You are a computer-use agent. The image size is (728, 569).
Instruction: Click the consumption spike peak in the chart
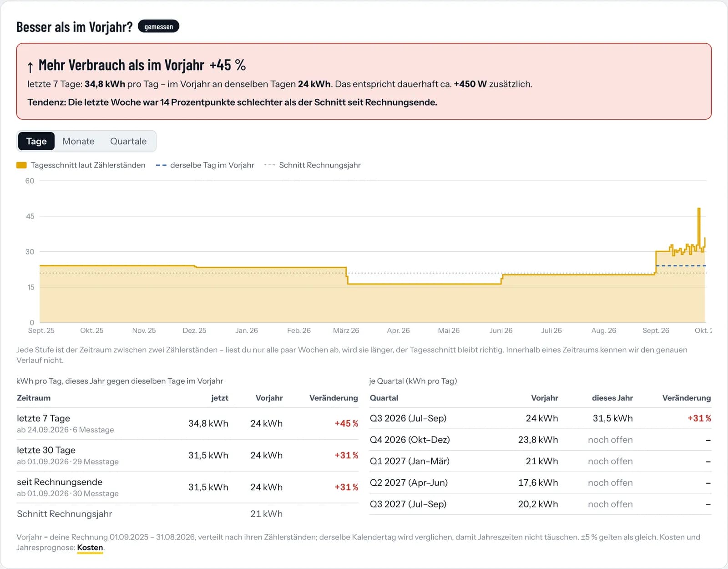pyautogui.click(x=699, y=209)
